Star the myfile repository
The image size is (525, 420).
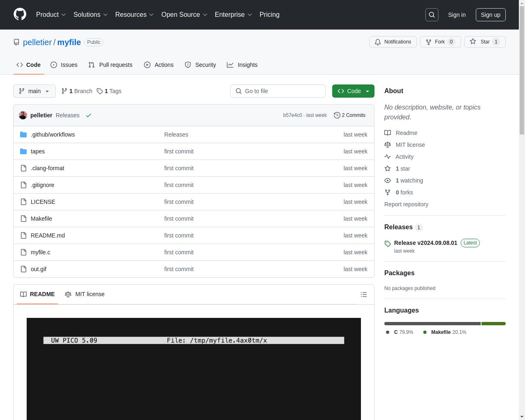coord(485,42)
